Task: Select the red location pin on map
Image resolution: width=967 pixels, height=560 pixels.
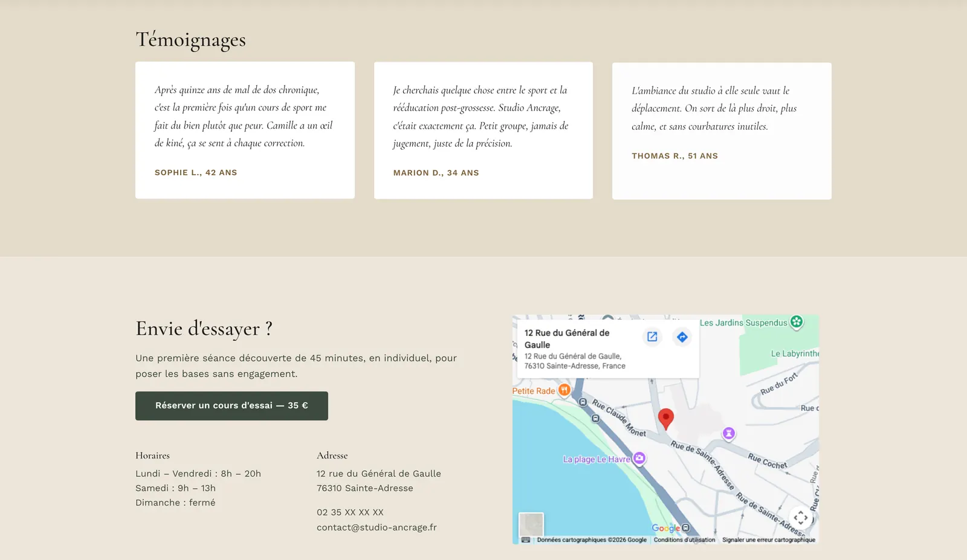Action: click(665, 419)
